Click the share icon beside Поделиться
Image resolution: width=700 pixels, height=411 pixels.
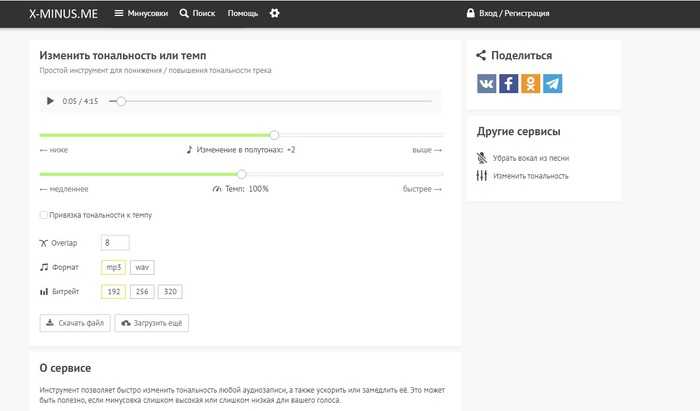(481, 55)
